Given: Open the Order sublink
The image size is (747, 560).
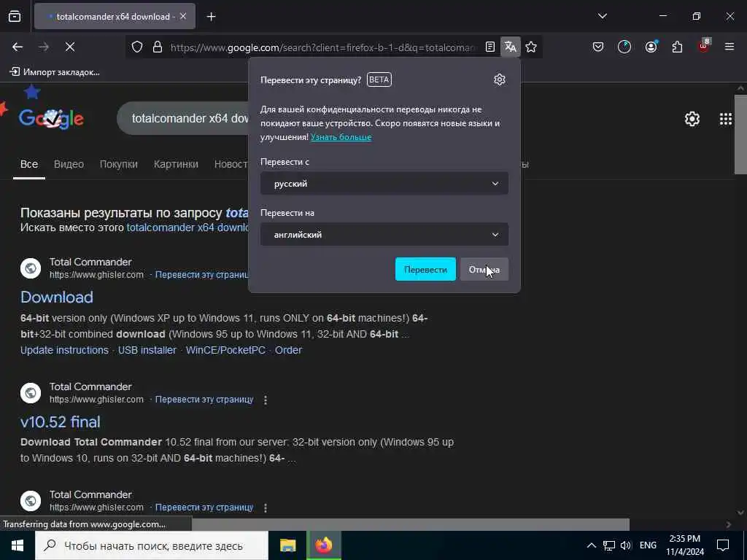Looking at the screenshot, I should click(x=288, y=350).
